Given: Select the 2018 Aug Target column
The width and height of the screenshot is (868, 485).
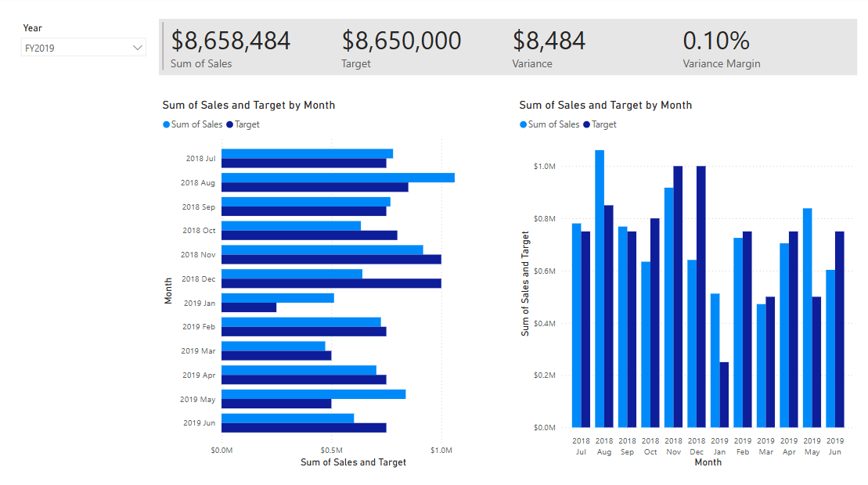Looking at the screenshot, I should tap(609, 316).
